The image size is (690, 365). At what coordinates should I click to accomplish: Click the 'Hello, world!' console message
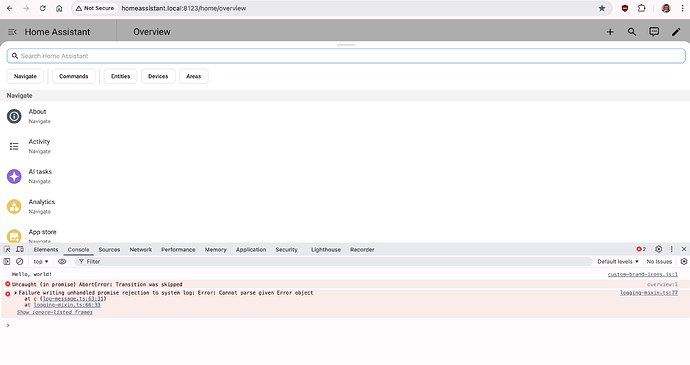point(32,274)
